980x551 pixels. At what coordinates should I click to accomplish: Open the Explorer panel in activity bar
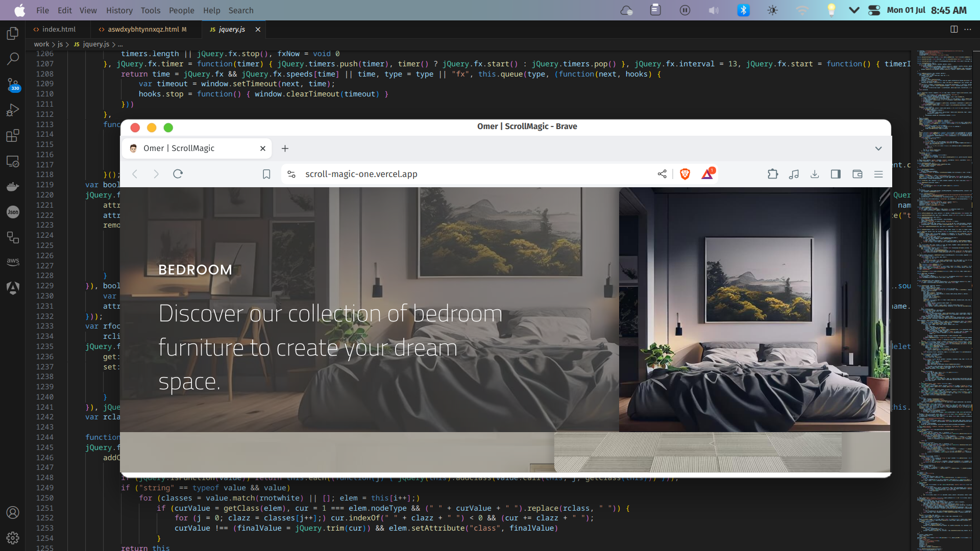click(x=13, y=34)
